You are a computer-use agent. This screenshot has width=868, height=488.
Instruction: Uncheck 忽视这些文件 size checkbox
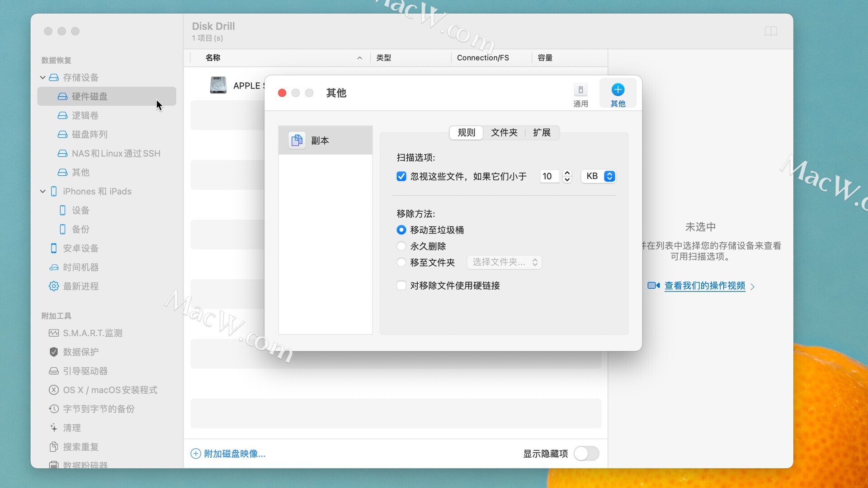[401, 176]
